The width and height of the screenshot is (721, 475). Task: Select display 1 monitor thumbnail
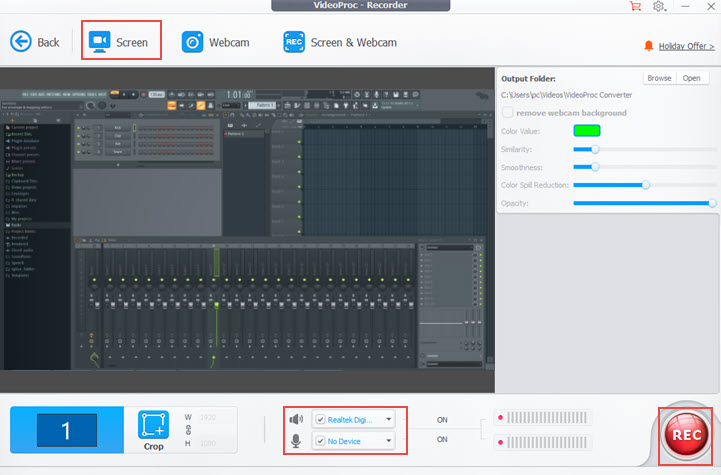(x=66, y=431)
